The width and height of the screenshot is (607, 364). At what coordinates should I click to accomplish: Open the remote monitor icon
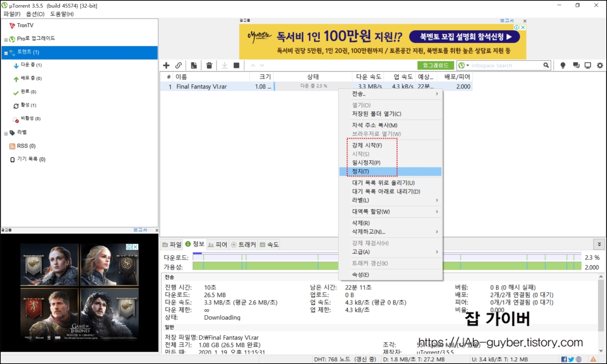[x=588, y=65]
